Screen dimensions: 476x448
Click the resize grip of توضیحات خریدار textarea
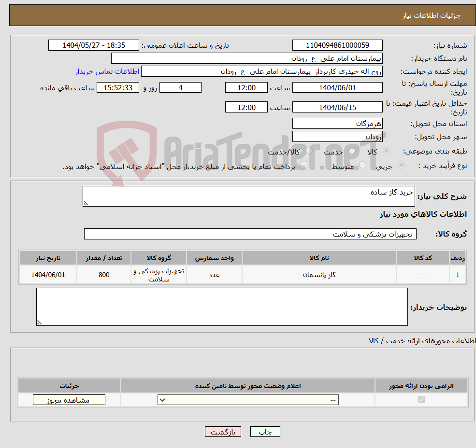[39, 322]
